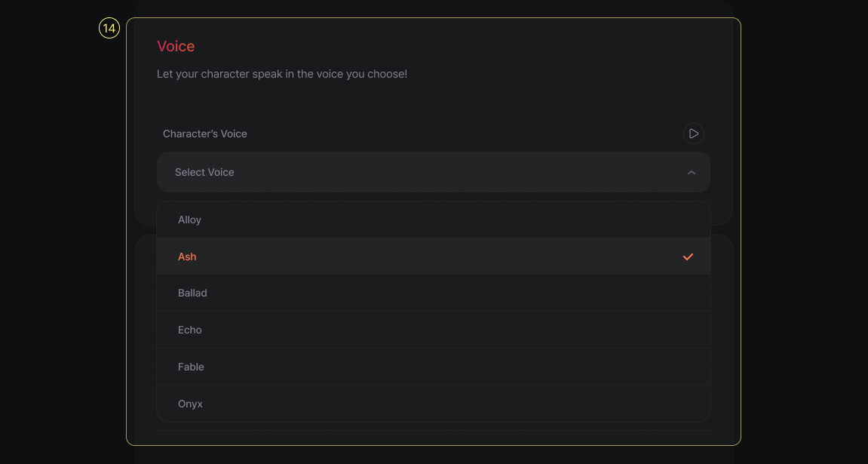The width and height of the screenshot is (868, 464).
Task: Click the step 14 circle badge
Action: (x=109, y=29)
